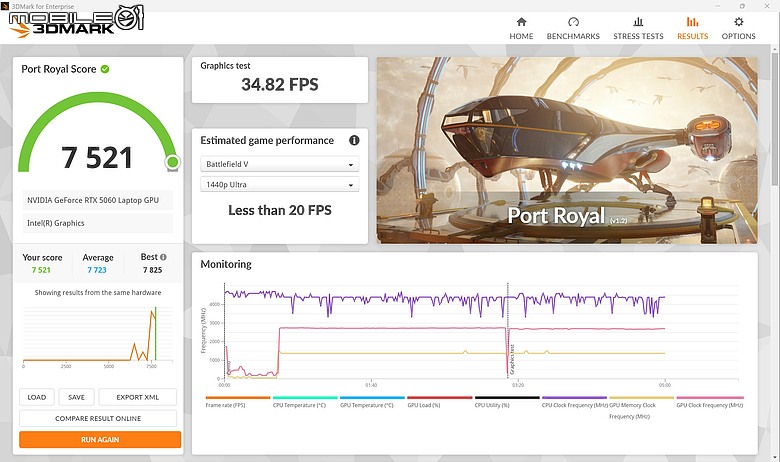The image size is (780, 462).
Task: Click the Monitoring section heading
Action: (x=226, y=265)
